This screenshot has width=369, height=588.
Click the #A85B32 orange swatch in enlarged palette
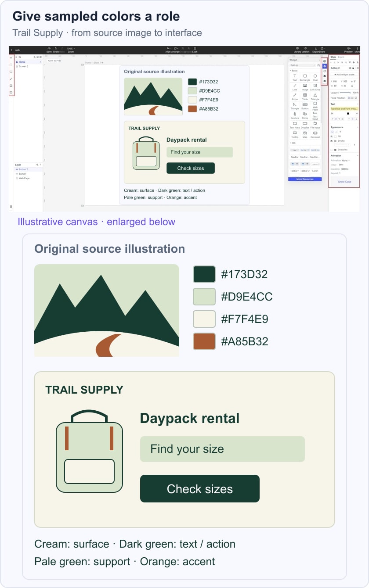tap(204, 341)
